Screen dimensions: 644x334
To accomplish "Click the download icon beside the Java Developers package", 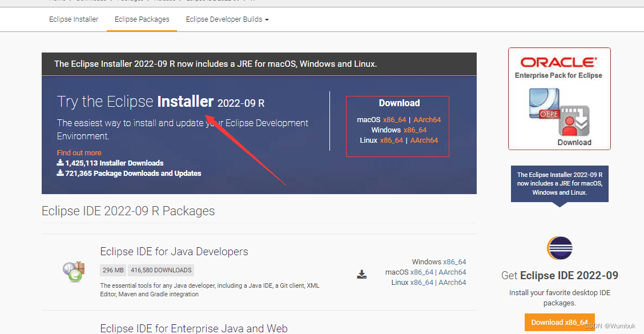I will [x=362, y=275].
